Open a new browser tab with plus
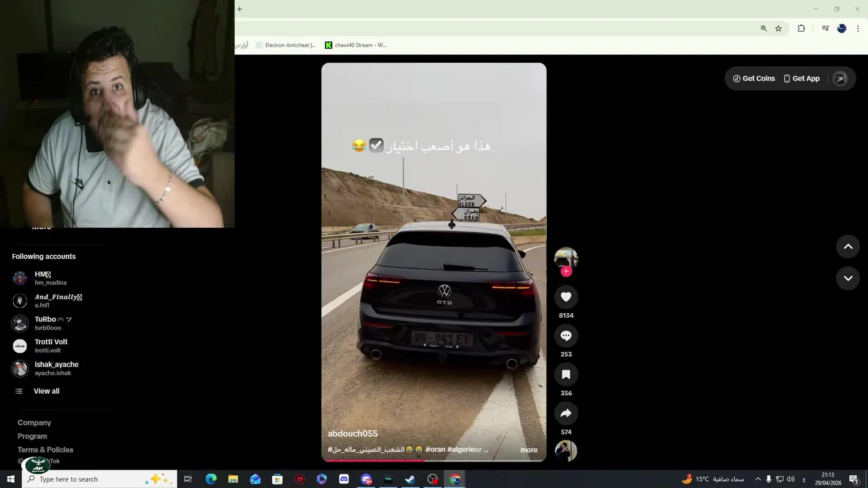 click(x=239, y=9)
